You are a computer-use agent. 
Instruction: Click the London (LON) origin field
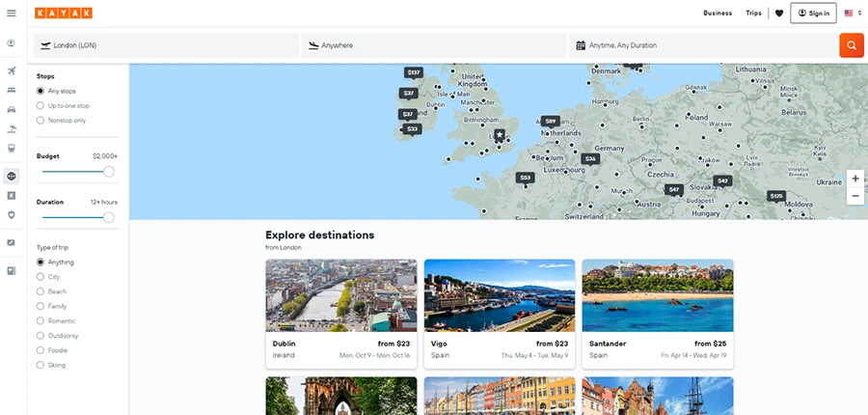point(166,45)
